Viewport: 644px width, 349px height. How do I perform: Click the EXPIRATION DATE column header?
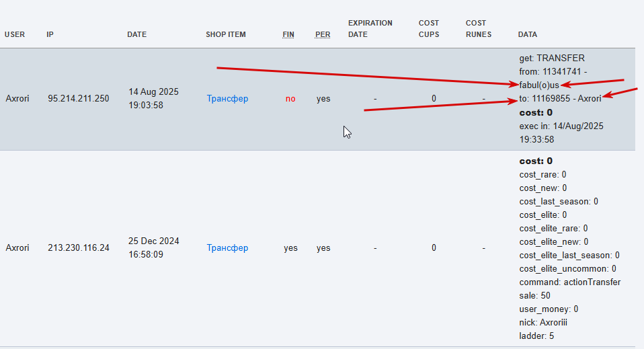pos(370,29)
